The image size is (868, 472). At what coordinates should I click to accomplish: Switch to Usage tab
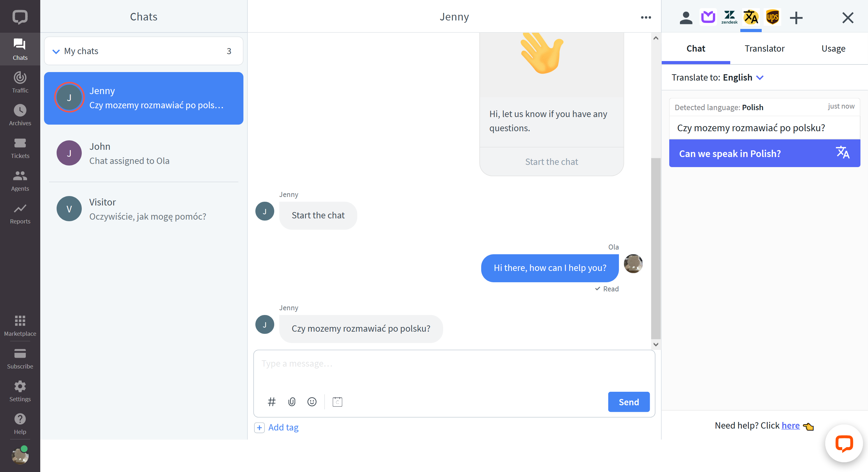(834, 48)
